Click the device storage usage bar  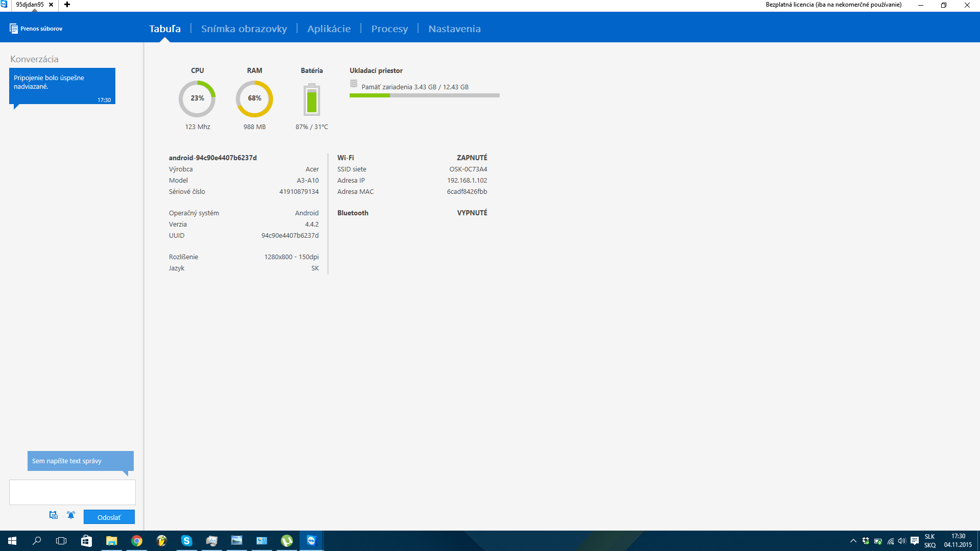(x=424, y=95)
